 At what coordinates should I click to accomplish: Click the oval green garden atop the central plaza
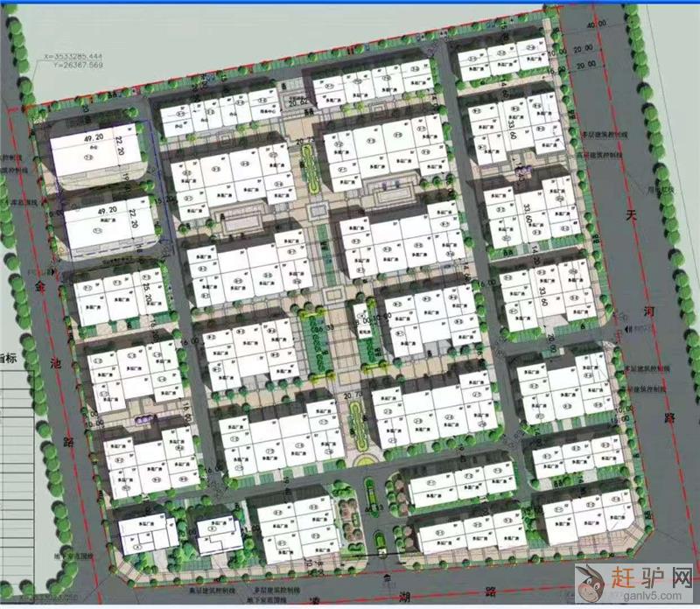pos(308,161)
